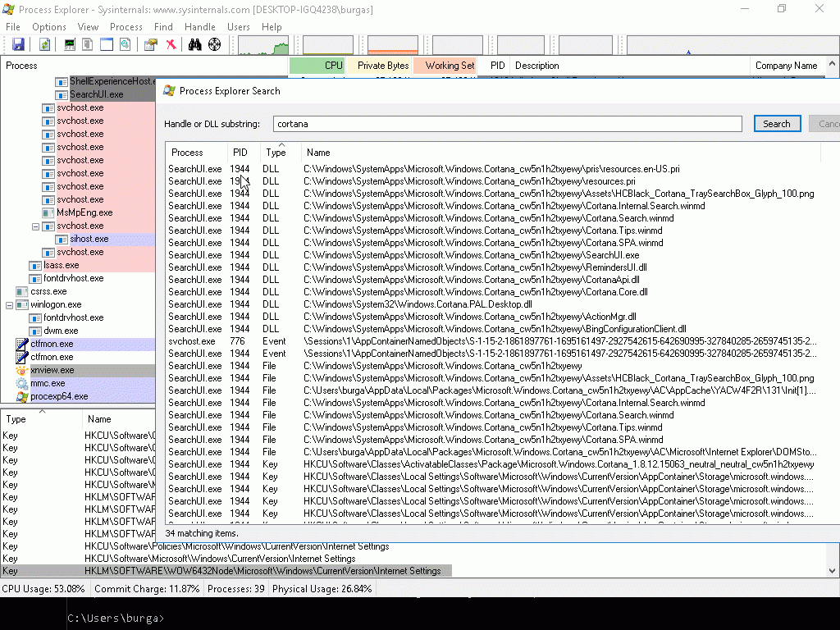
Task: Click the command prompt window below
Action: click(x=420, y=614)
